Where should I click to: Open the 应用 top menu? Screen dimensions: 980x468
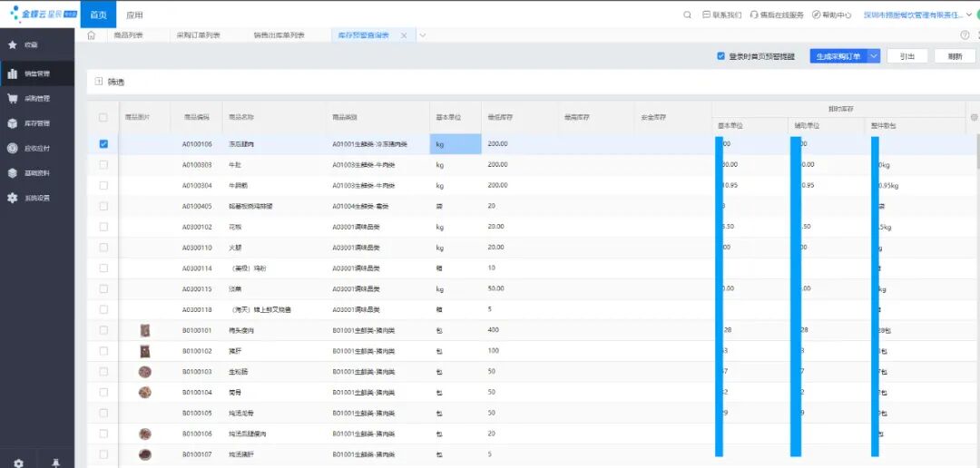click(x=134, y=15)
